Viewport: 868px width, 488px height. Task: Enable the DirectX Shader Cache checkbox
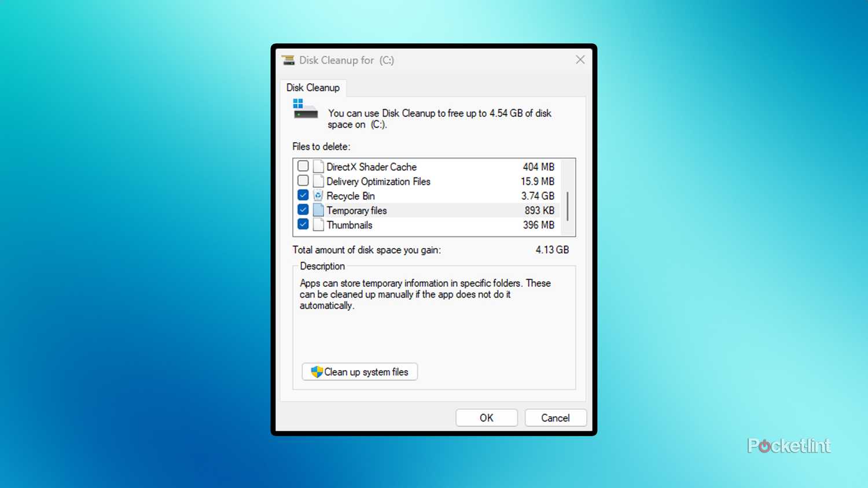(303, 166)
